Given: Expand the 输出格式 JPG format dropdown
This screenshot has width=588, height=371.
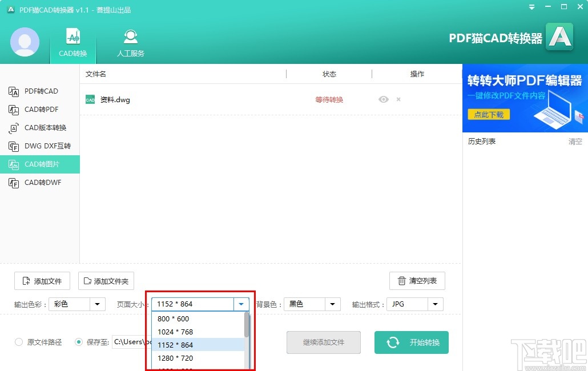Looking at the screenshot, I should (x=436, y=304).
